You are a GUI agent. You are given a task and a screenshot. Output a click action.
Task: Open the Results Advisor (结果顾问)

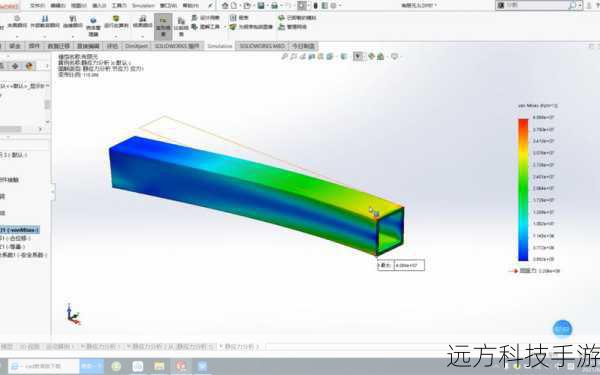point(142,22)
